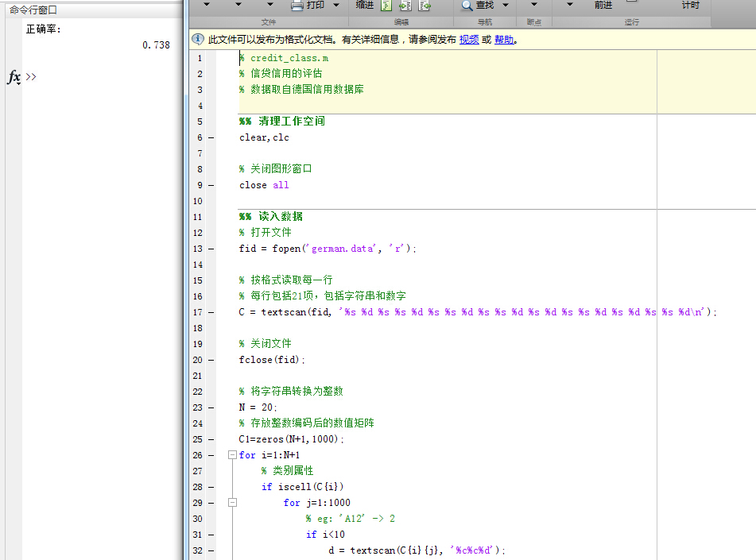756x560 pixels.
Task: Set a breakpoint on line 28 dash
Action: point(211,488)
